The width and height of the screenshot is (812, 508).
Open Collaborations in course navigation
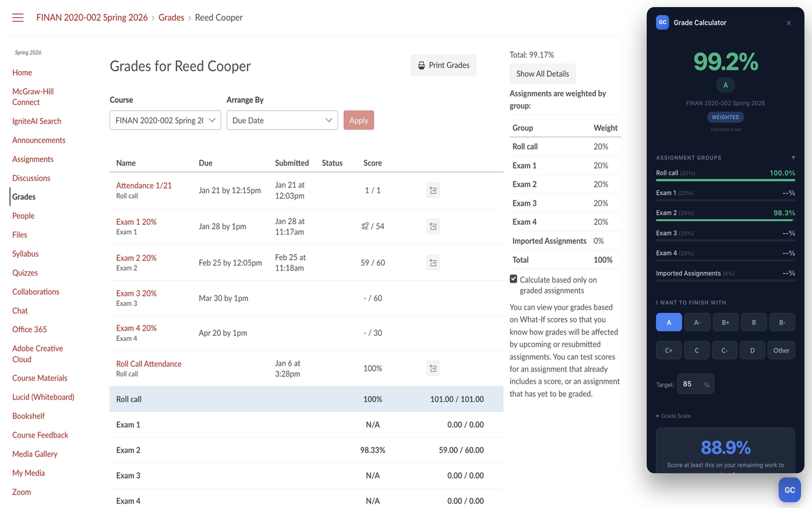tap(36, 292)
